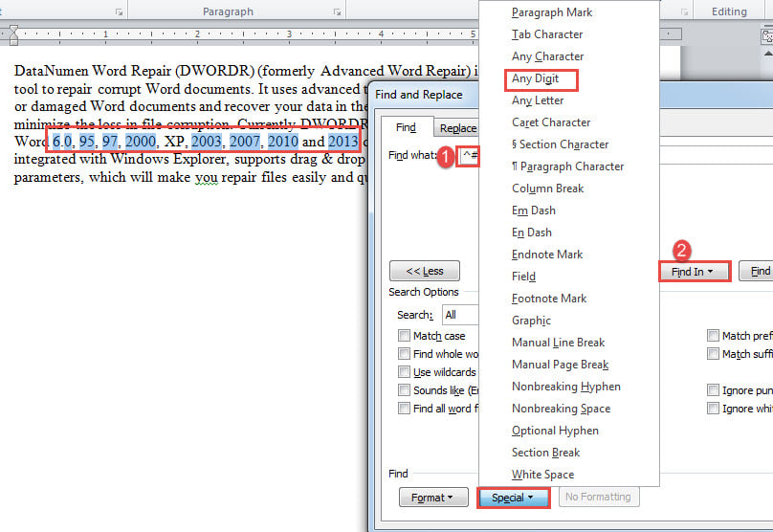Choose ¶ Paragraph Character entry
The width and height of the screenshot is (773, 532).
click(567, 166)
